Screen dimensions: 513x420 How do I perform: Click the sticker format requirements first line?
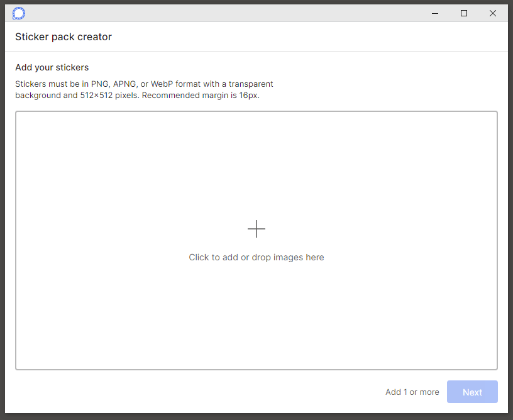click(144, 84)
